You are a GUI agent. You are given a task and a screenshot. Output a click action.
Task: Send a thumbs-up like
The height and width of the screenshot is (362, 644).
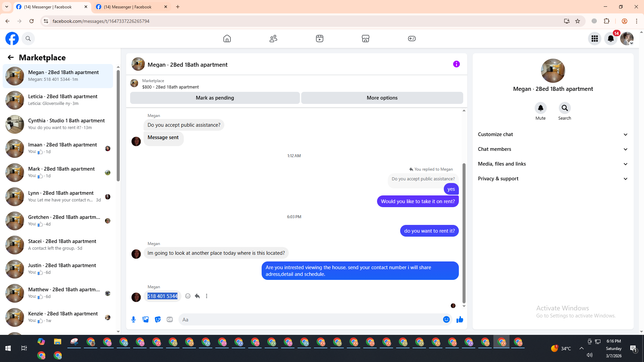click(460, 319)
